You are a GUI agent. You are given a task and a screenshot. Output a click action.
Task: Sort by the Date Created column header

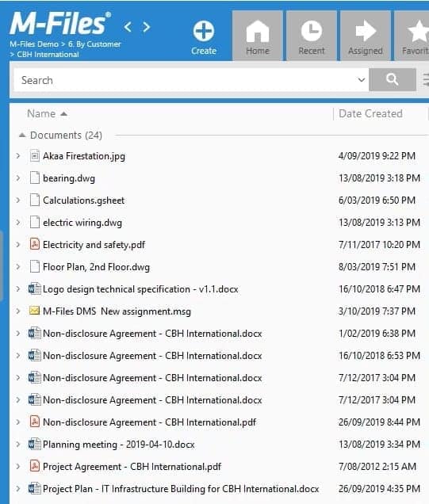pos(370,114)
